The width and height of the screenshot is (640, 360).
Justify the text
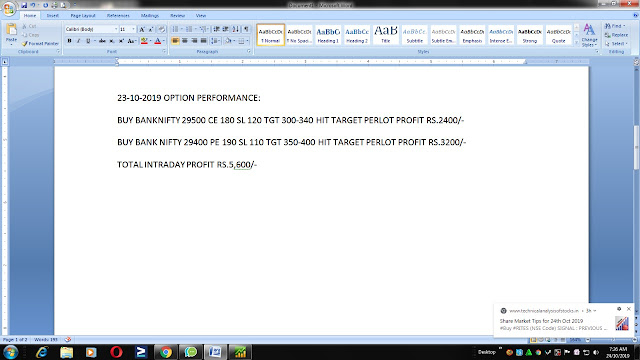(x=204, y=41)
